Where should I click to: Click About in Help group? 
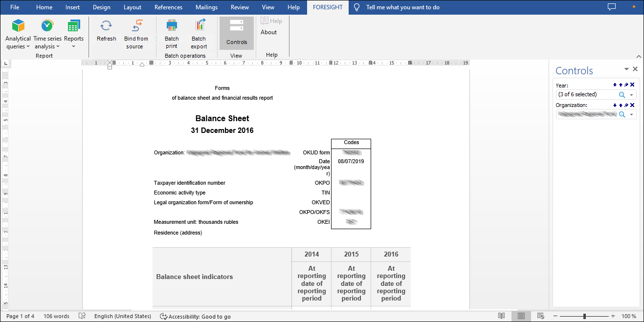(268, 32)
